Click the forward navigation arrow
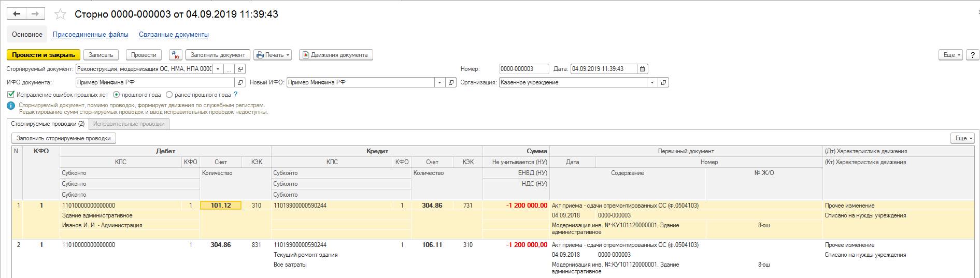 (x=35, y=14)
